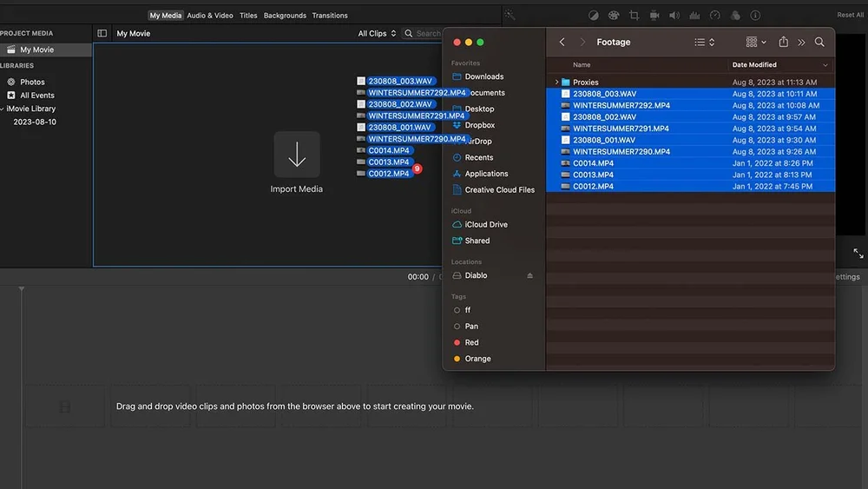Viewport: 868px width, 489px height.
Task: Click the Finder share icon
Action: [783, 42]
